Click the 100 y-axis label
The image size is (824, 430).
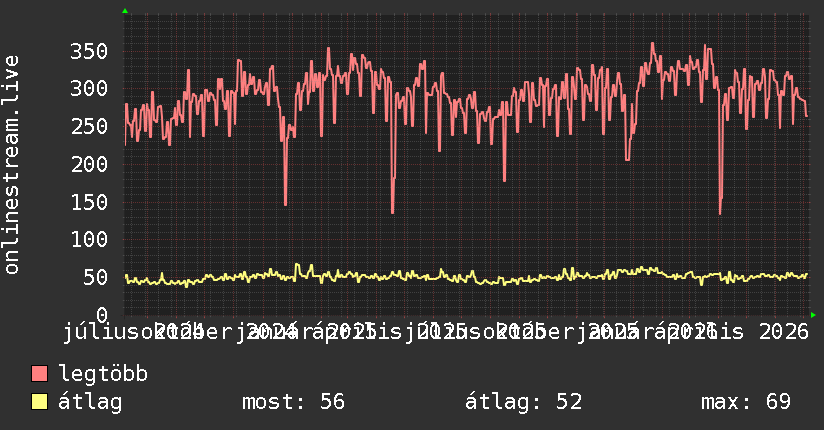tap(89, 240)
